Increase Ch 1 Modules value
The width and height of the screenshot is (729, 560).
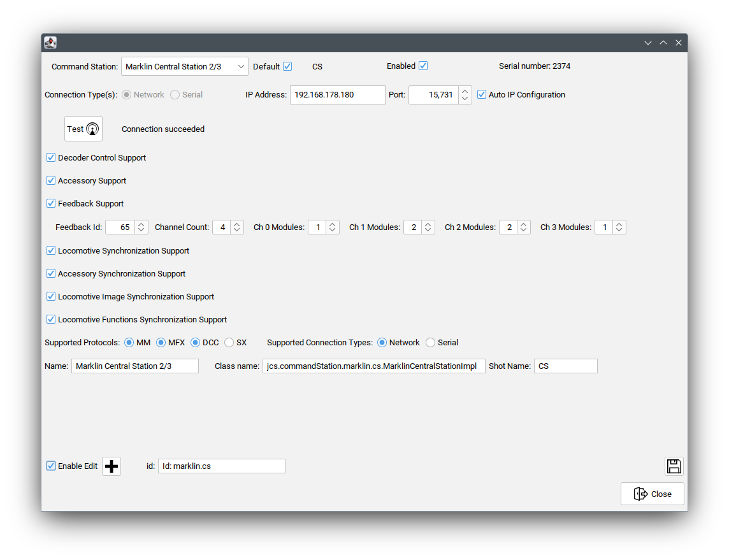(x=428, y=224)
